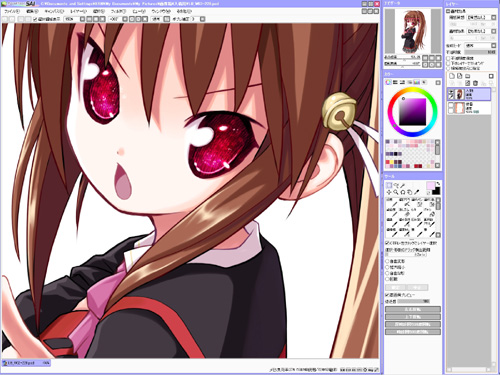This screenshot has height=375, width=500.
Task: Select the rotate view tool
Action: (403, 192)
